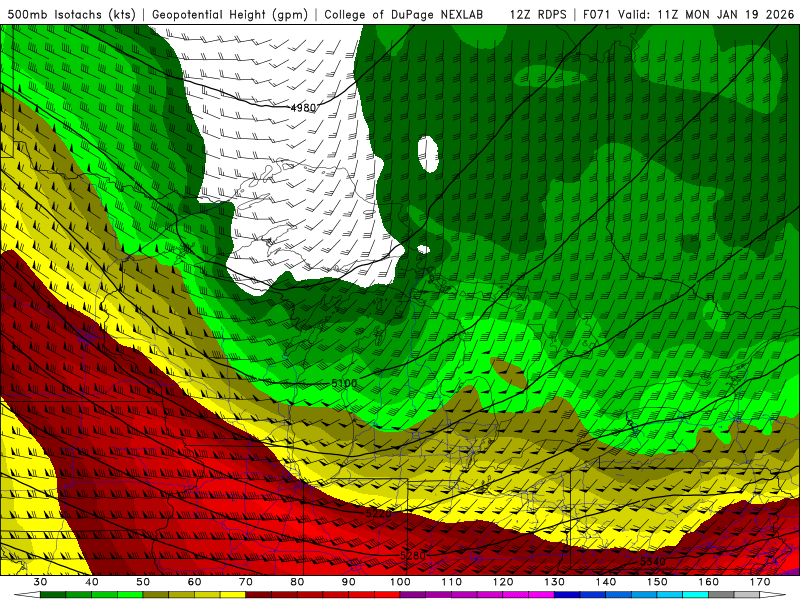Click the '500mb Isotachs (kts)' title text
Viewport: 800px width, 600px height.
pyautogui.click(x=71, y=14)
